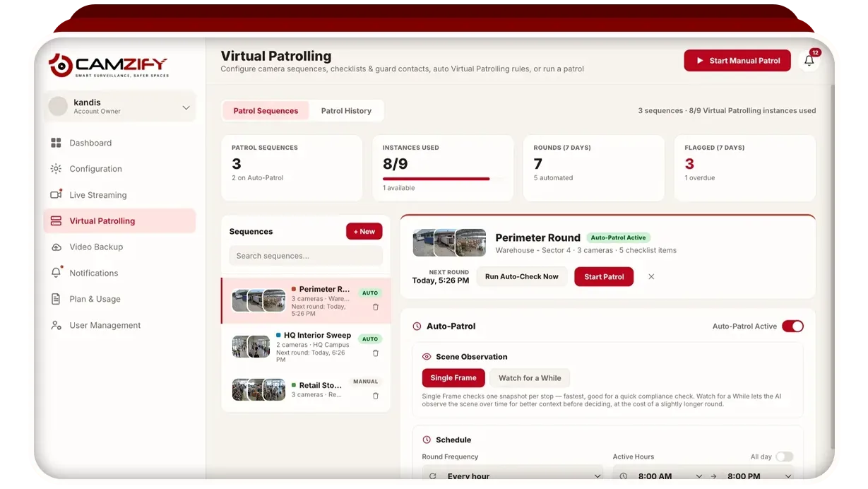Click the Schedule clock icon
Viewport: 868px width, 489px height.
(427, 440)
